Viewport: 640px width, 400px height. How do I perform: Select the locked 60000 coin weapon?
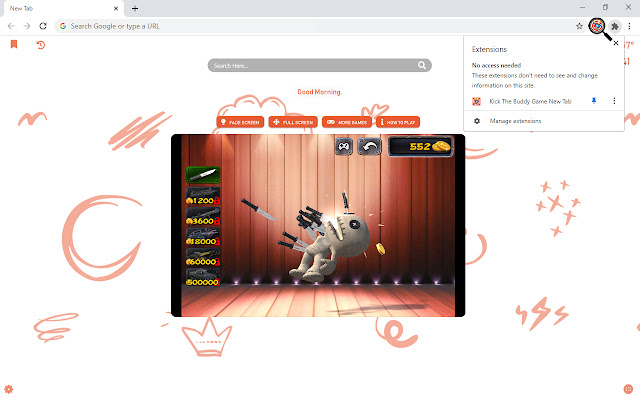[203, 257]
